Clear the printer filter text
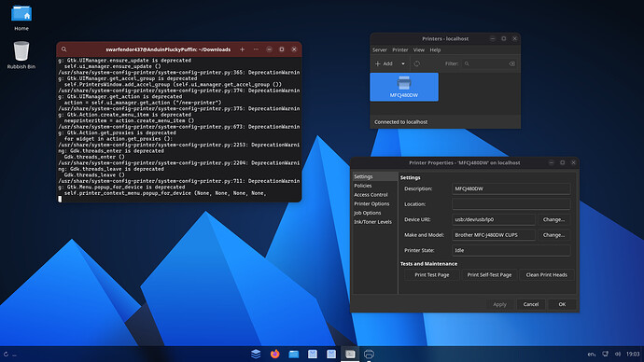The height and width of the screenshot is (362, 644). pos(511,63)
